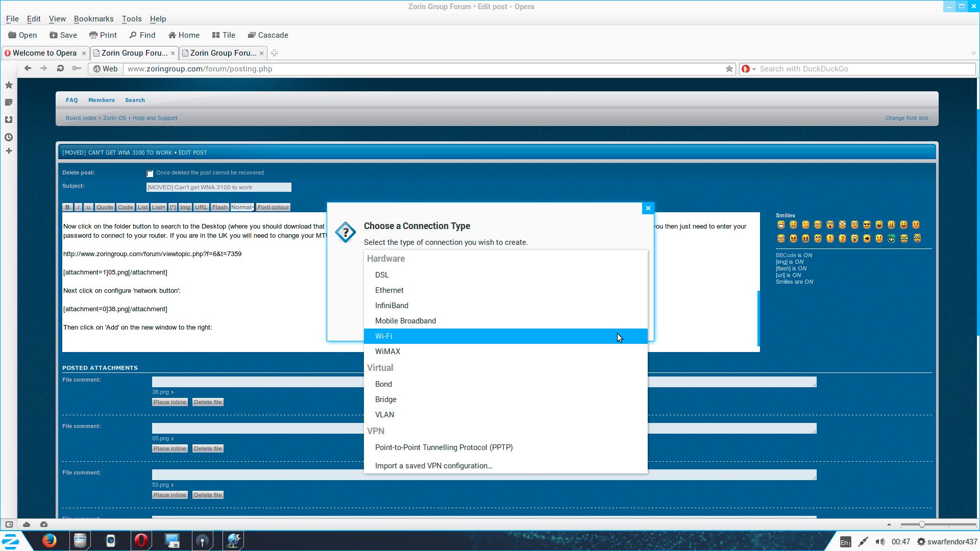Open the History clock panel in sidebar
This screenshot has width=980, height=551.
[9, 137]
